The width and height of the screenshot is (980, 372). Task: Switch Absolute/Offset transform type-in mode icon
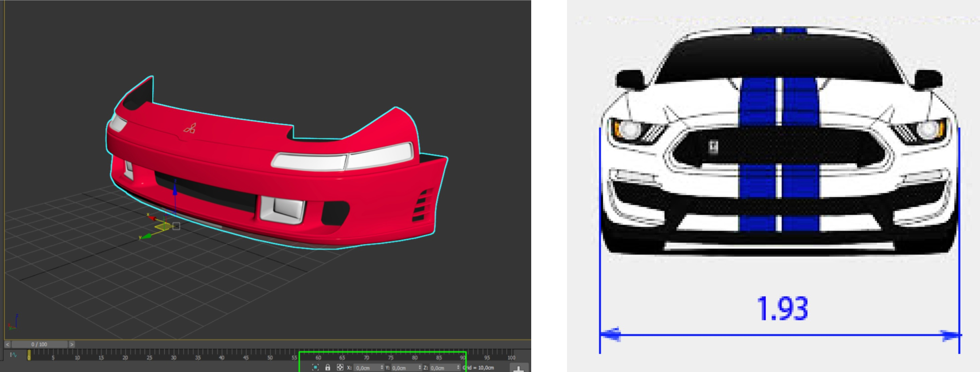point(340,368)
